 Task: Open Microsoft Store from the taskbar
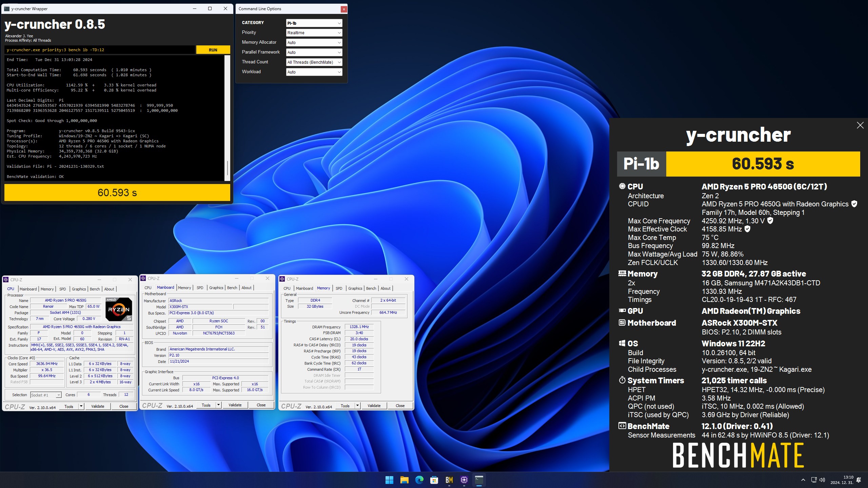434,480
